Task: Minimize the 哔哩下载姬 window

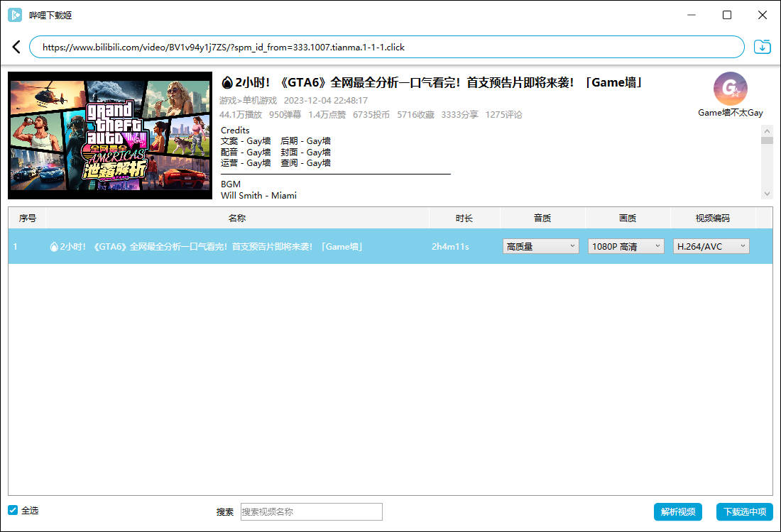Action: 692,15
